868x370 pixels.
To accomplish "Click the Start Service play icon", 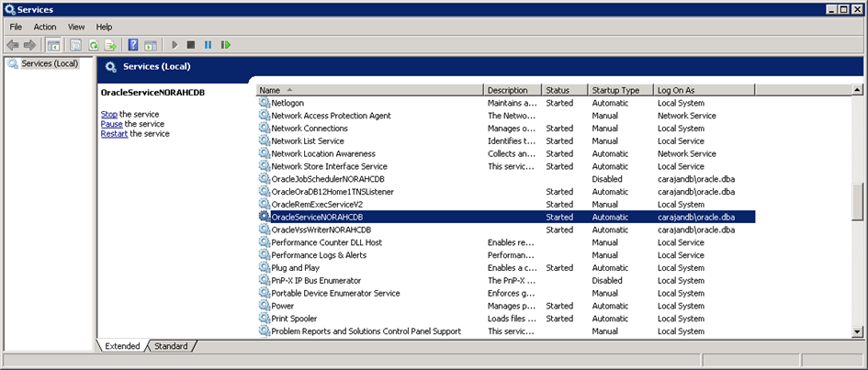I will tap(175, 45).
